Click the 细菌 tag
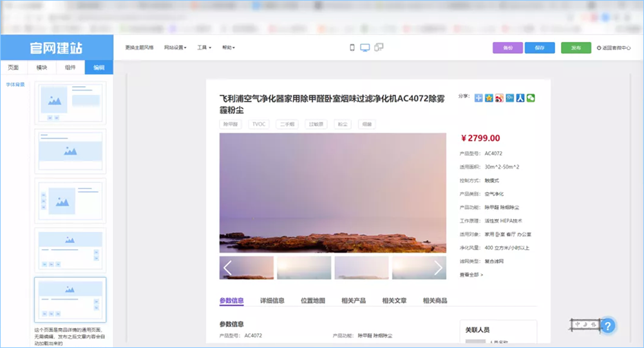This screenshot has height=348, width=644. 367,124
